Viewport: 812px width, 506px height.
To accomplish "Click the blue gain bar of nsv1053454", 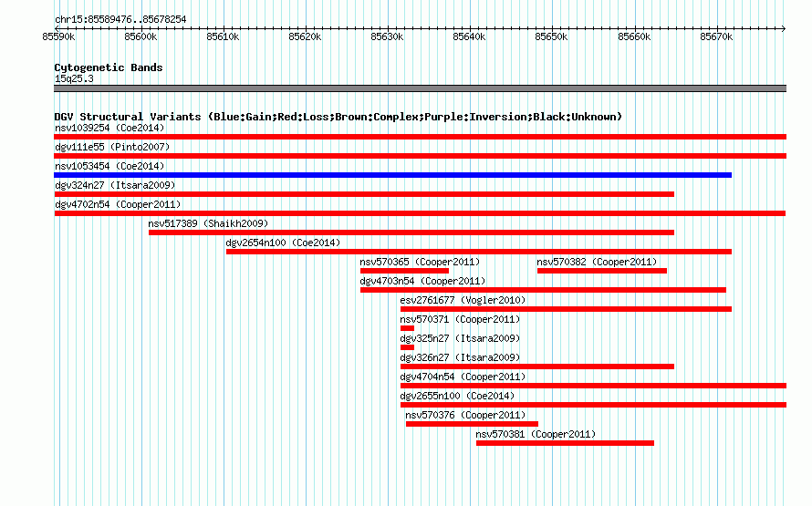I will (392, 175).
